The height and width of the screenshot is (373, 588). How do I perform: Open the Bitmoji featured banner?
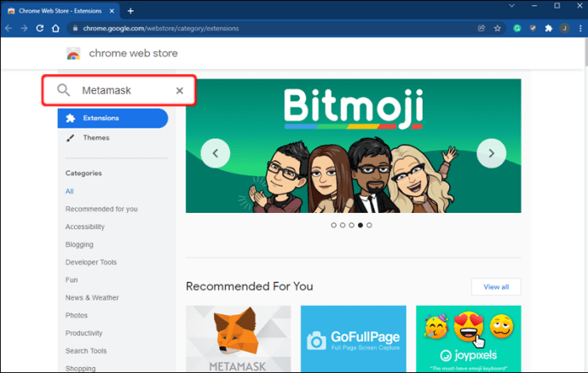(354, 146)
